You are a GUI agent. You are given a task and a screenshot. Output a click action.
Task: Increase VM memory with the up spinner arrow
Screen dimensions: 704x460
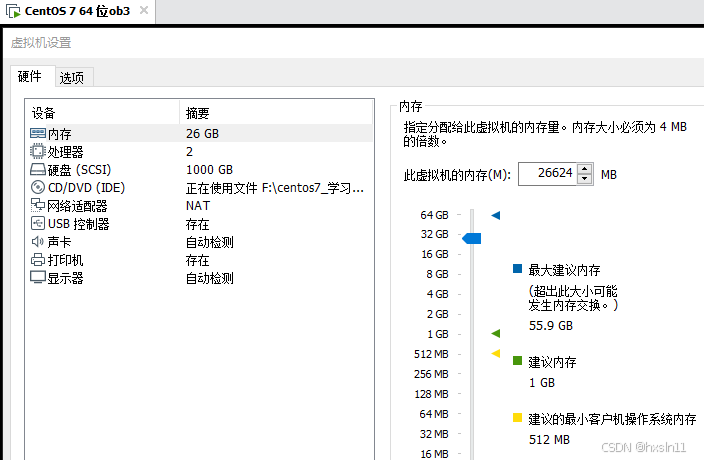click(584, 169)
